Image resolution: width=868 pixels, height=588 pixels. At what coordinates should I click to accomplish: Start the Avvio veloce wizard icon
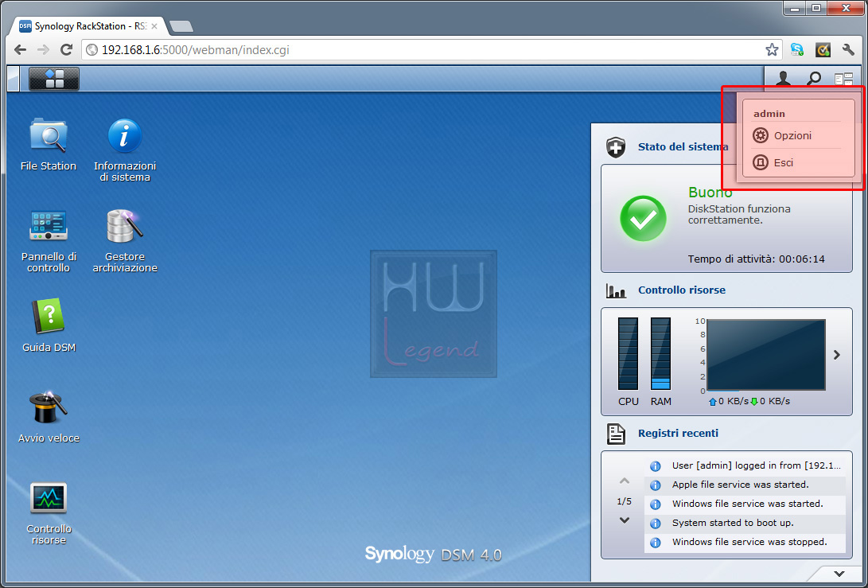coord(49,416)
